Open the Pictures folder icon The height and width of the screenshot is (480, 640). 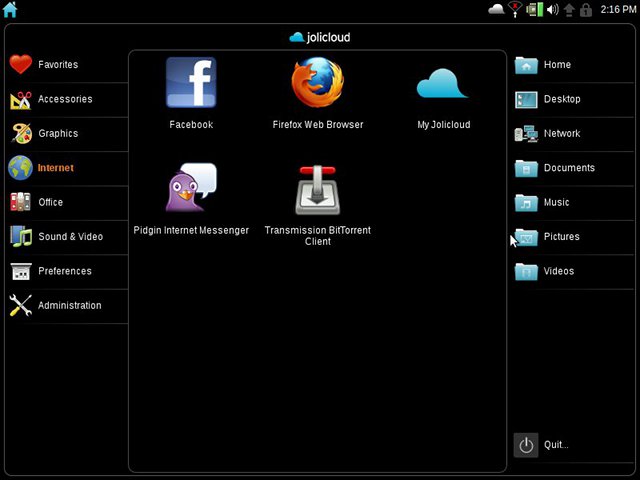point(526,237)
